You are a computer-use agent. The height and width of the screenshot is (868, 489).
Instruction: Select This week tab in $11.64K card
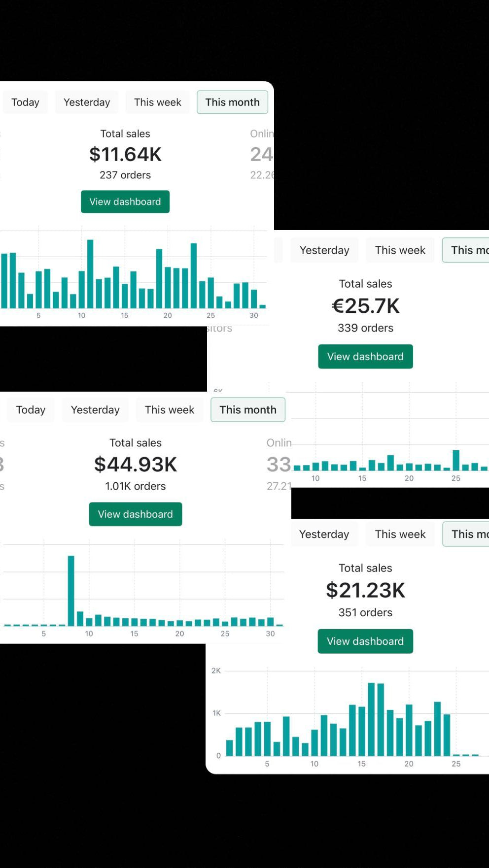click(x=158, y=102)
